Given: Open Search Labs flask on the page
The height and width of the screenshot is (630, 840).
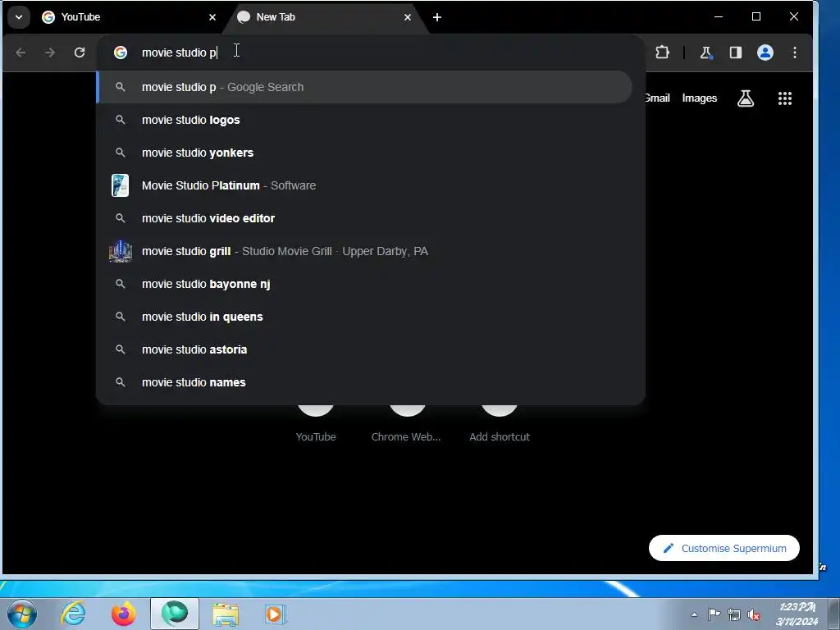Looking at the screenshot, I should pos(745,98).
